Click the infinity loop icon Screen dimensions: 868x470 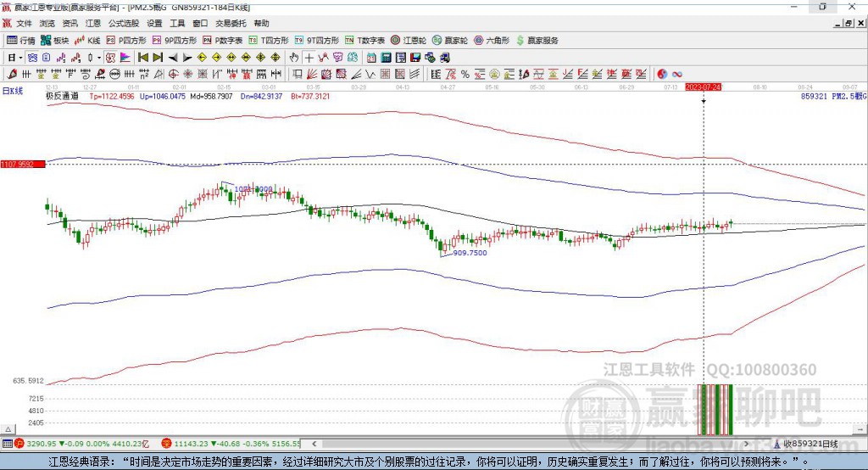(x=677, y=74)
